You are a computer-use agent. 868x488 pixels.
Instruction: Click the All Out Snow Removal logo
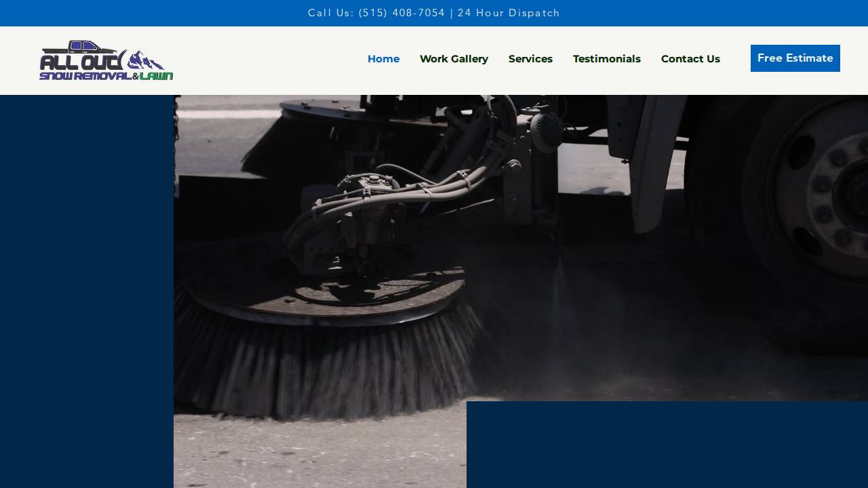pyautogui.click(x=105, y=60)
